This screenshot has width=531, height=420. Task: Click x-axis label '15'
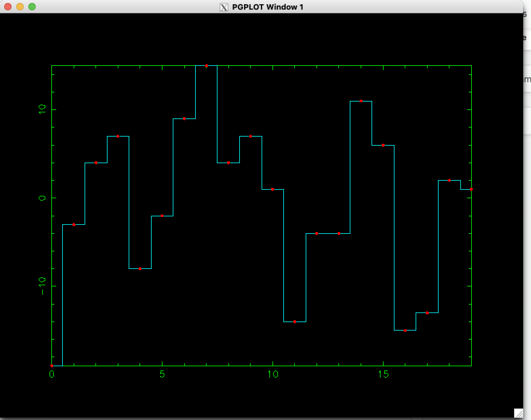click(x=383, y=374)
